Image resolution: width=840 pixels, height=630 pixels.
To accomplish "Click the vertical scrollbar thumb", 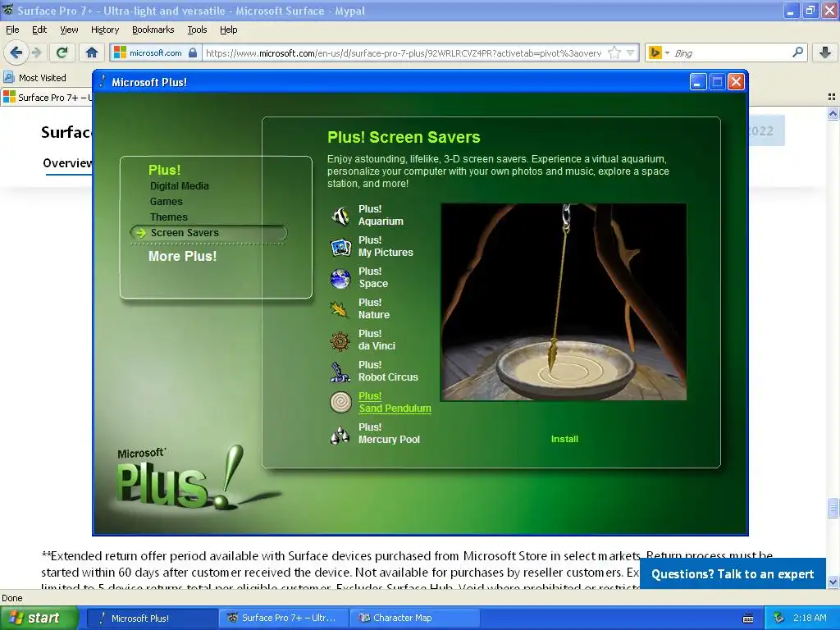I will 833,508.
